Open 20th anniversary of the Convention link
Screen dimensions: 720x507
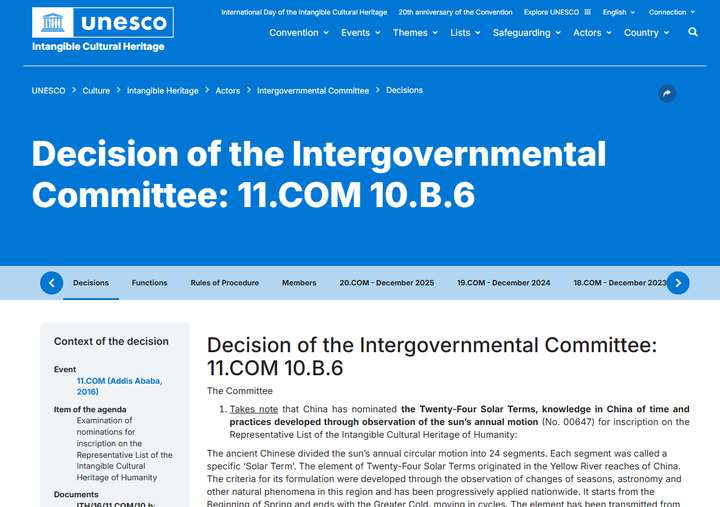[455, 12]
